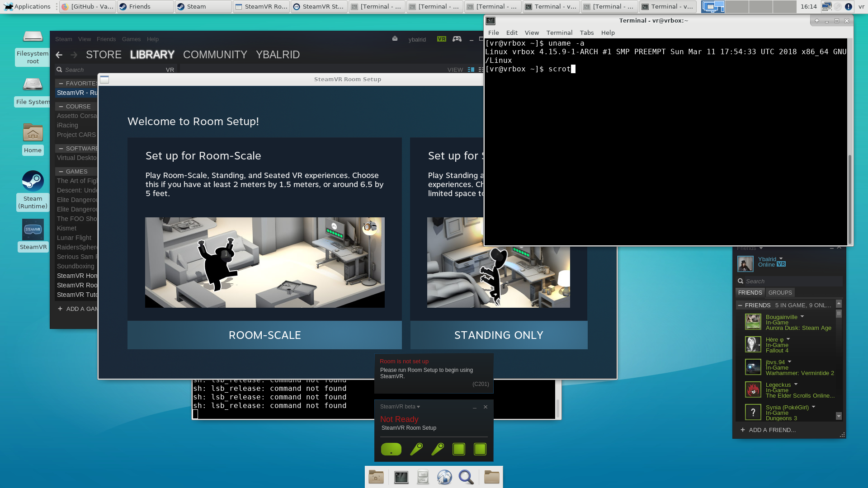Click the ybalrid account name in Steam header
This screenshot has height=488, width=868.
click(x=417, y=39)
